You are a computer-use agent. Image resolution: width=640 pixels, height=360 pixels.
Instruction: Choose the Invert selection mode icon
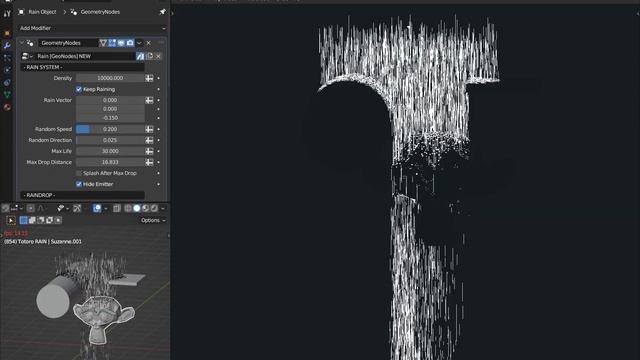(49, 220)
